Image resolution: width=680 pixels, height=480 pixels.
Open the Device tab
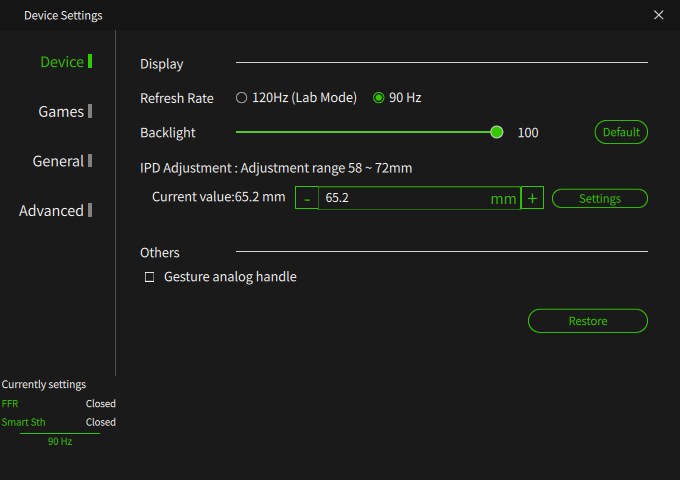tap(62, 62)
